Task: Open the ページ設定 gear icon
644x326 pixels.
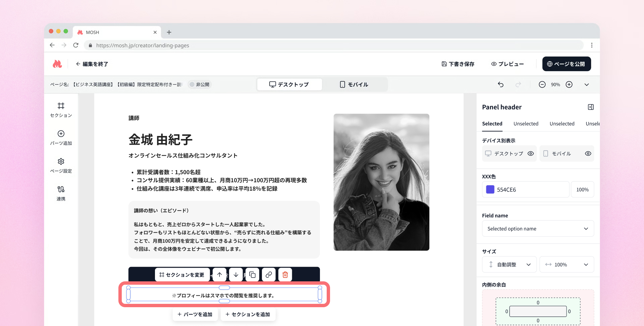Action: (x=61, y=161)
